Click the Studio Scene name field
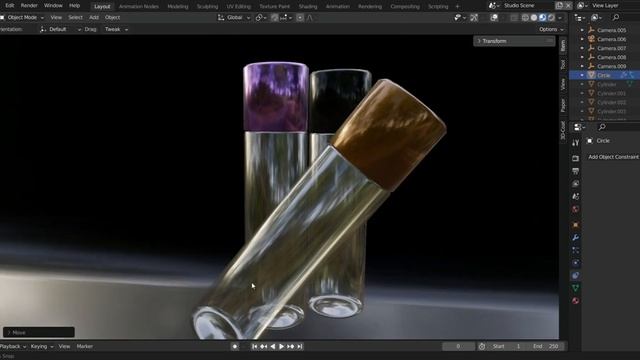This screenshot has width=640, height=360. point(526,6)
